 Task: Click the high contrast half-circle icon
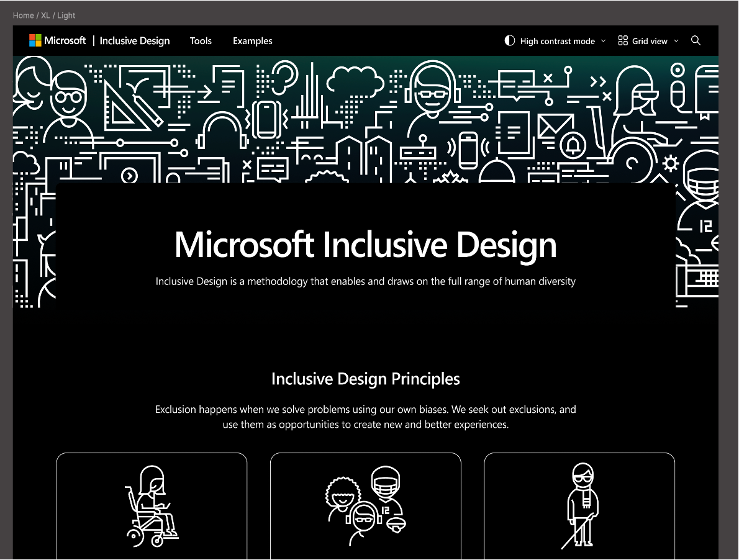[509, 40]
